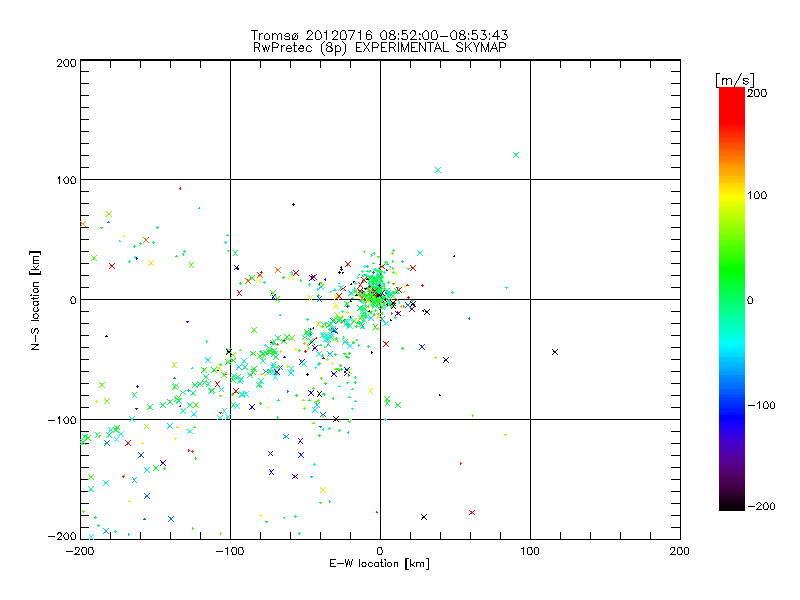Click the subtitle 'RwPretec (8p) EXPERIMENTAL SKYMAP'

[380, 48]
